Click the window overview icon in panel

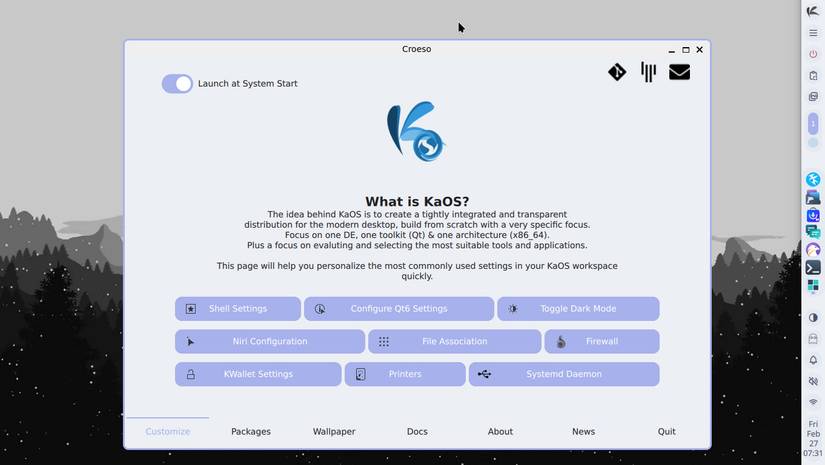tap(813, 97)
